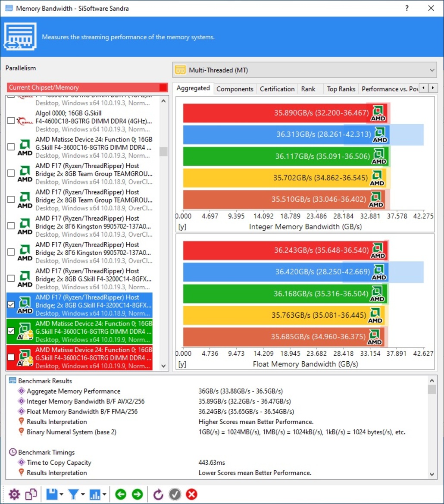Click the chipset list's scroll-up arrow
The width and height of the screenshot is (444, 504).
163,101
